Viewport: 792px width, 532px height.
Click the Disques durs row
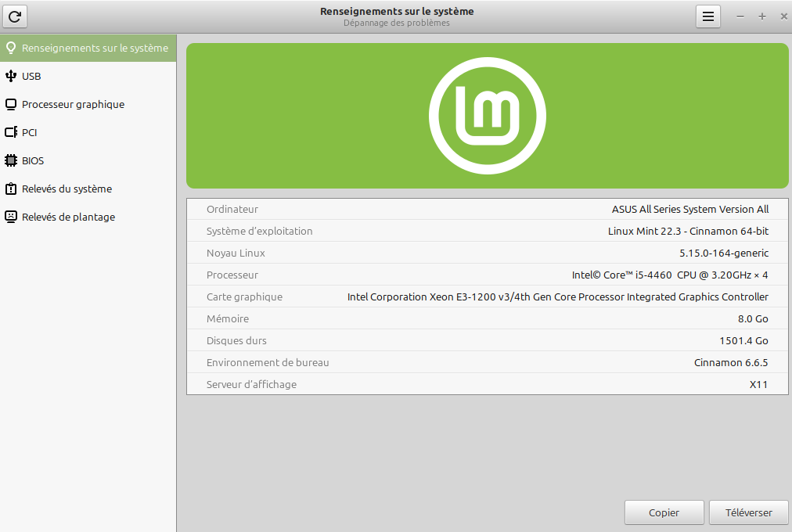point(487,340)
